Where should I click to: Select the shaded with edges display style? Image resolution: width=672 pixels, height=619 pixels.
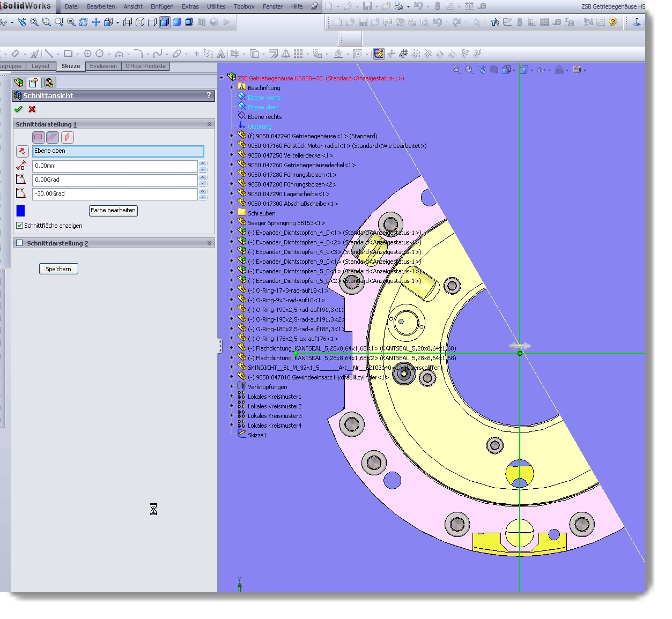click(165, 22)
